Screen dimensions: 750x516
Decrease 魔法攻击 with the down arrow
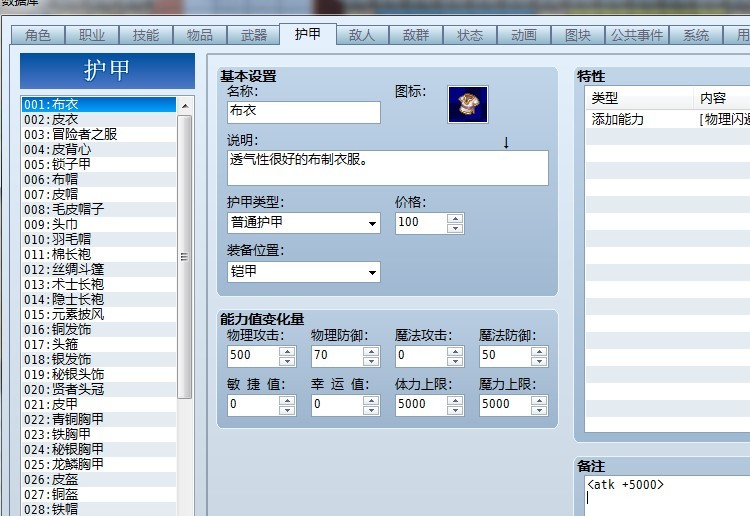pyautogui.click(x=455, y=362)
